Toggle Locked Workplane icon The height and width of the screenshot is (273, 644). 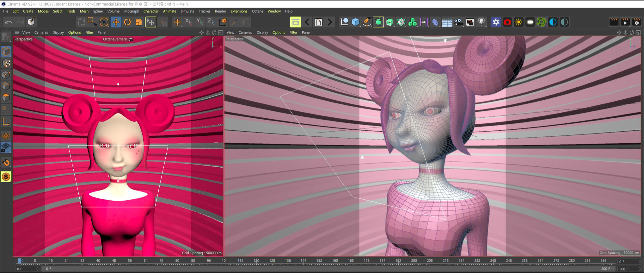[6, 147]
